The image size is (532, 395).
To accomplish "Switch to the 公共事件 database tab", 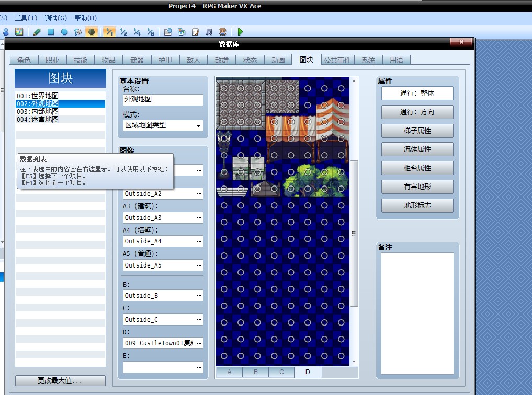I will coord(337,60).
